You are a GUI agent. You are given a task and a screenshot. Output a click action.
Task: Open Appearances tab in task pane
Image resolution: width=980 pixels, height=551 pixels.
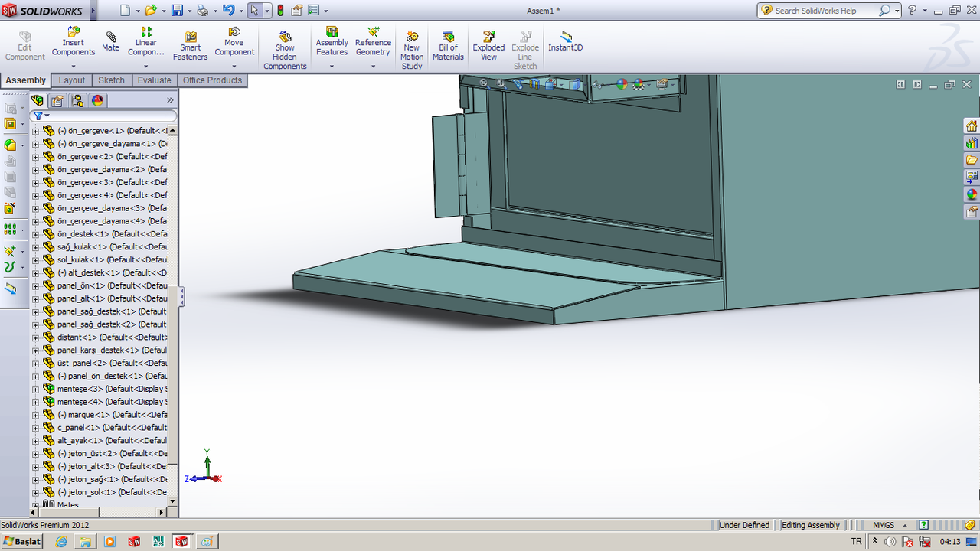click(972, 194)
